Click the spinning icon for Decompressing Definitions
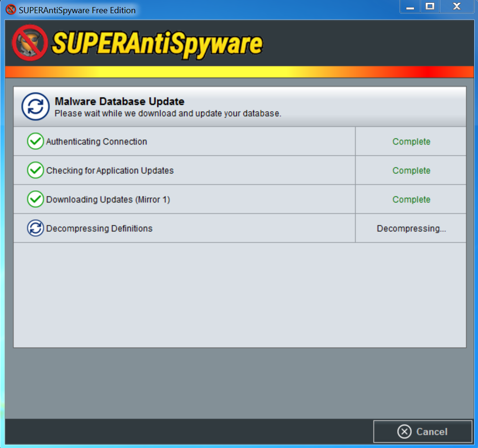The image size is (478, 448). coord(35,228)
